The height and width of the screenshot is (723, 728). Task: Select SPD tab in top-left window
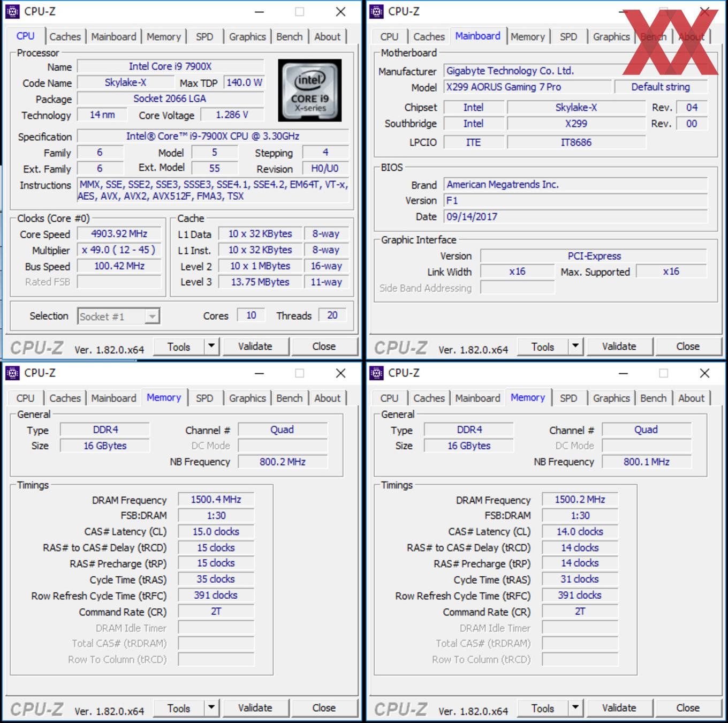coord(204,36)
